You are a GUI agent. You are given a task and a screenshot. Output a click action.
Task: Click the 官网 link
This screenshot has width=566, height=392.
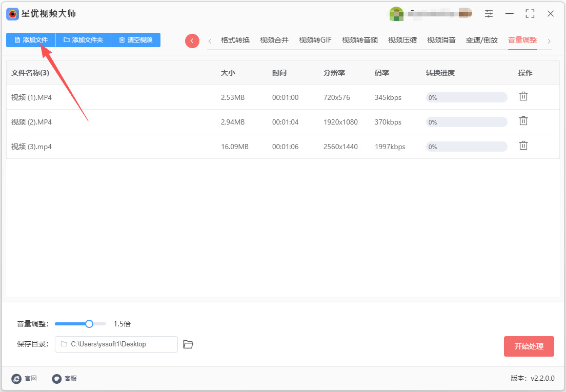[24, 378]
